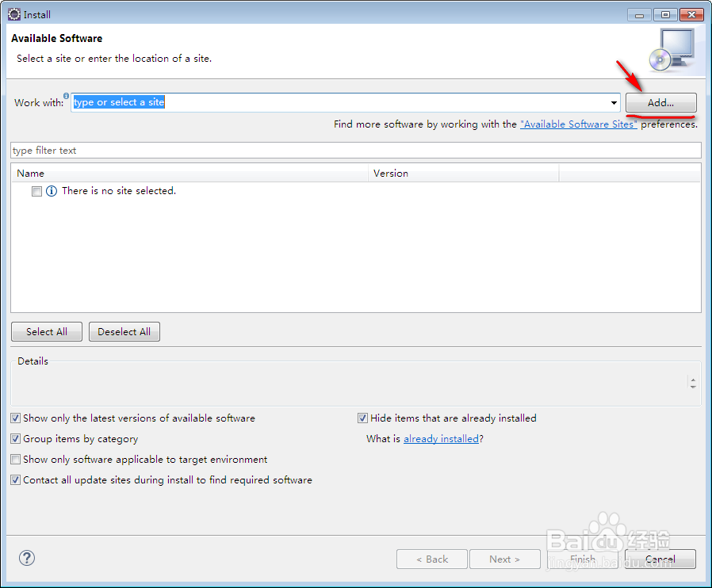Toggle 'Show only the latest versions' checkbox
Screen dimensions: 712x588
[x=15, y=418]
